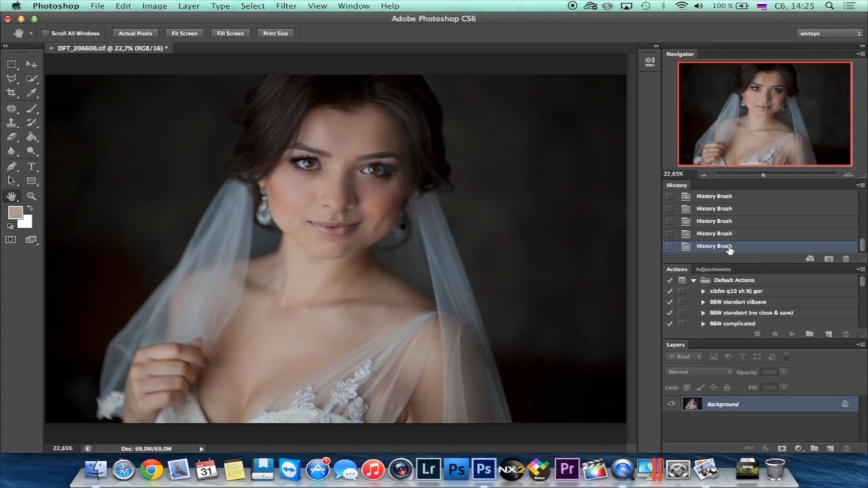
Task: Create a new action set folder
Action: (810, 334)
